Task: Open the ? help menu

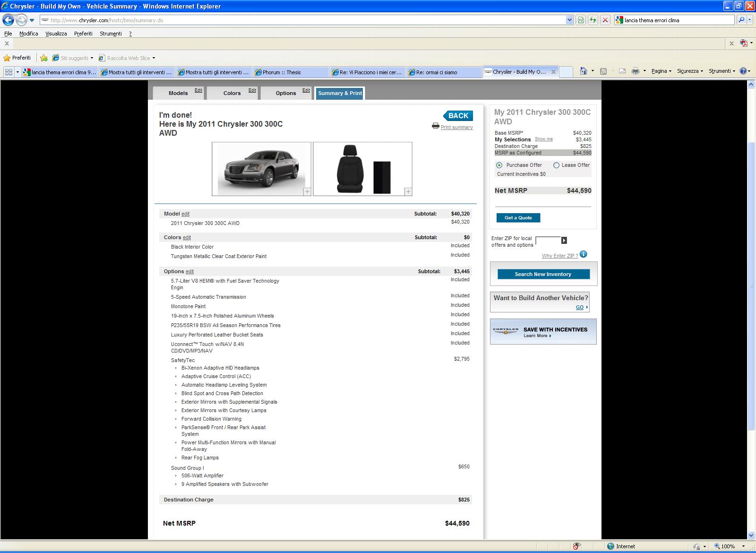Action: pyautogui.click(x=130, y=34)
